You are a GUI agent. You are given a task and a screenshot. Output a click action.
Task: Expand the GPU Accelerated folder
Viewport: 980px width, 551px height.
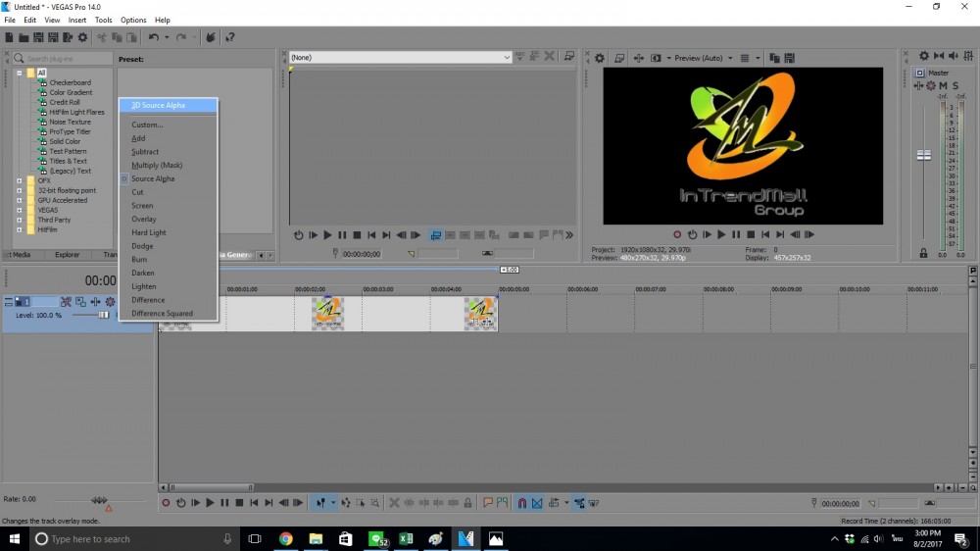point(20,201)
